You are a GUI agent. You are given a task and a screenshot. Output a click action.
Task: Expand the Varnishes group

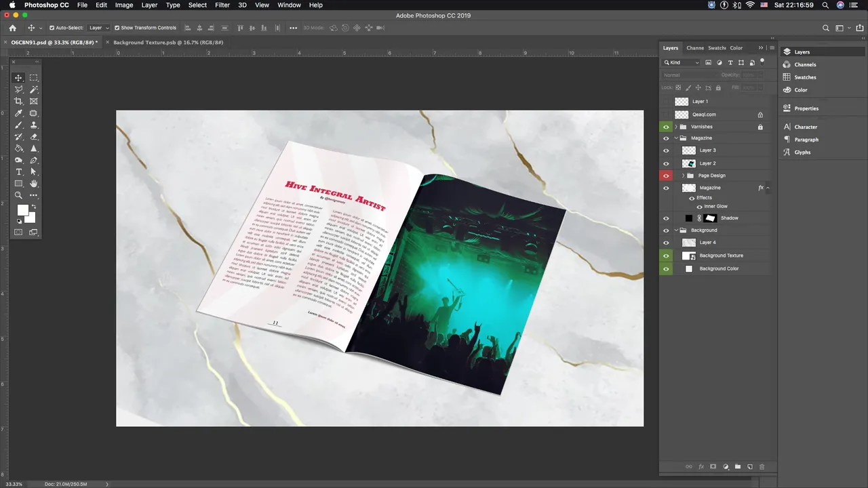675,127
